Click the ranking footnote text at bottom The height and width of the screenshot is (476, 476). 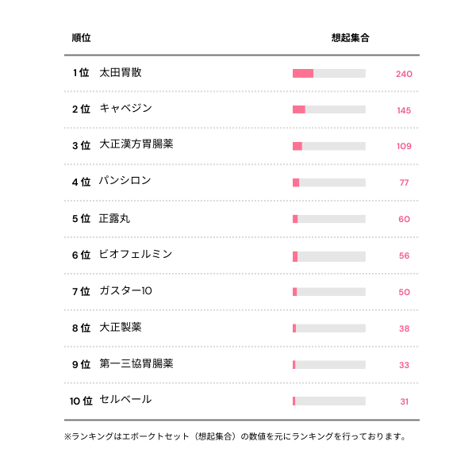[235, 436]
